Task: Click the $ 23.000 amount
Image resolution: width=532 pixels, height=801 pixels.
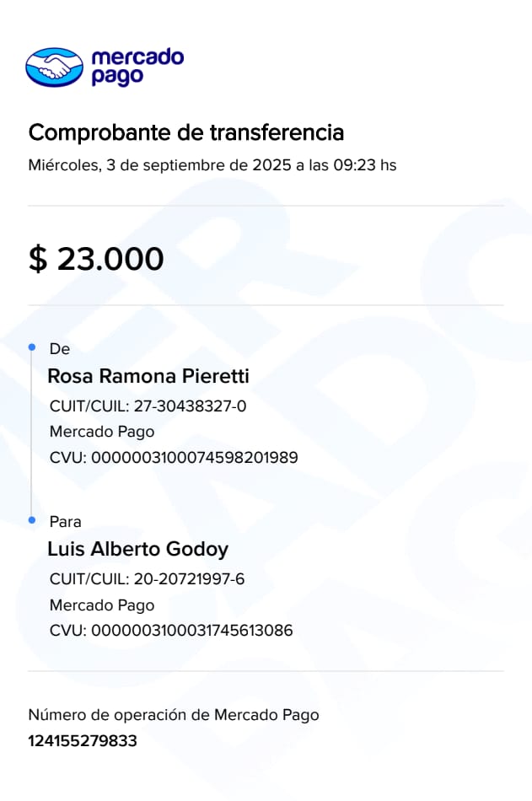Action: click(96, 259)
